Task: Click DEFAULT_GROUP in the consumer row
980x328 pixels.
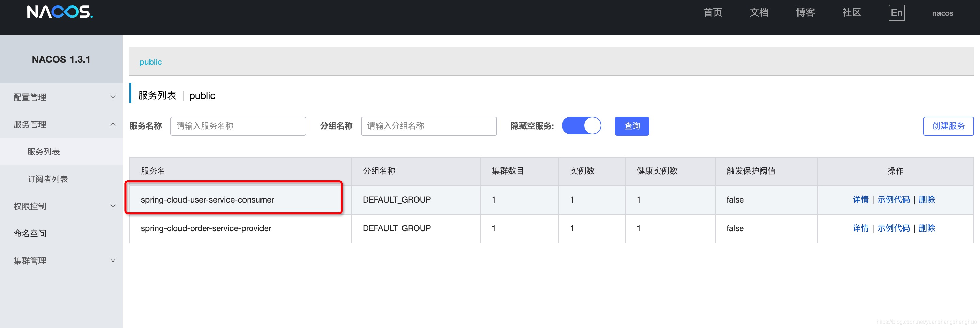Action: [x=397, y=199]
